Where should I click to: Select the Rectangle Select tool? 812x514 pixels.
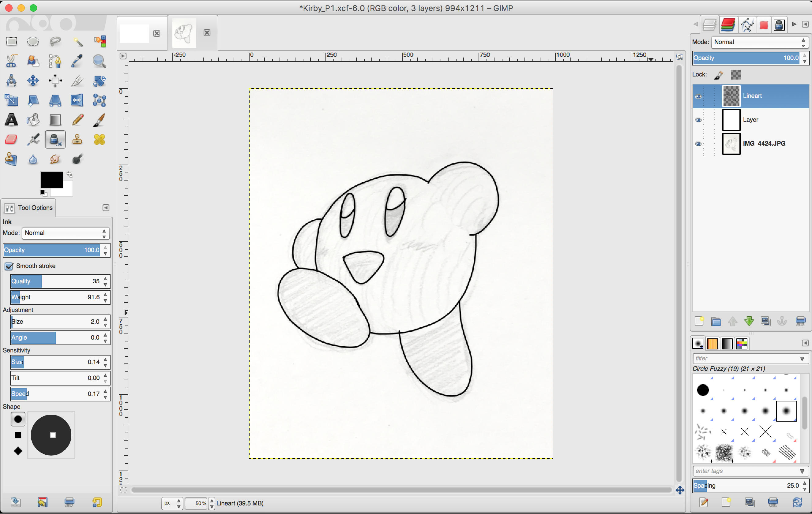[x=11, y=42]
